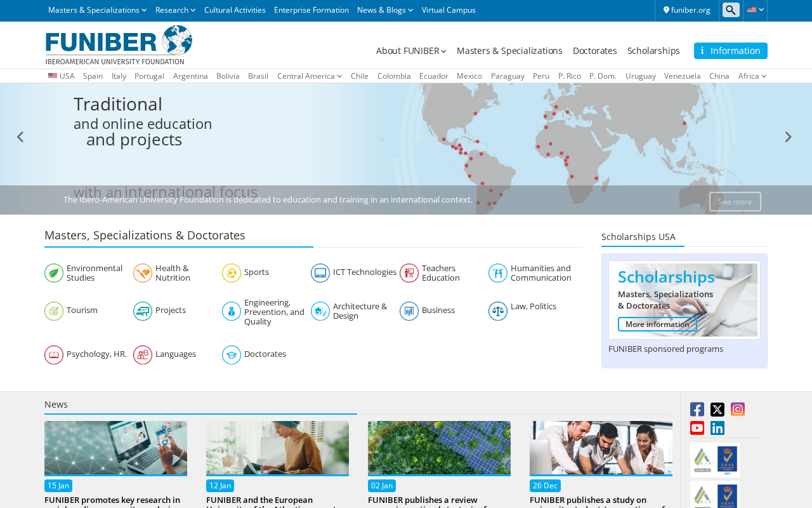
Task: Select the Peru country link
Action: [541, 76]
